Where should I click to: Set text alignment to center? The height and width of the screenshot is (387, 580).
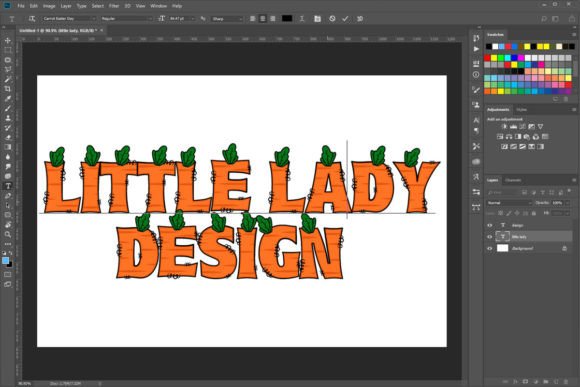(263, 18)
